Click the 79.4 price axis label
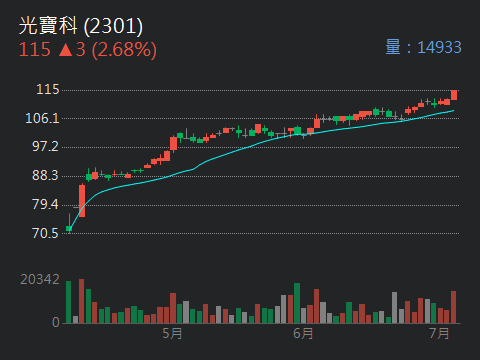The image size is (480, 360). [x=45, y=204]
